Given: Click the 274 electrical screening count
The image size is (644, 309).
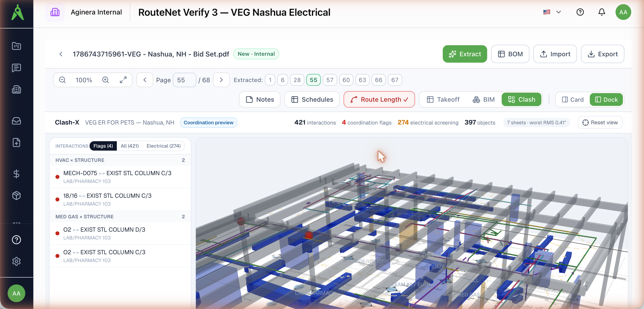Looking at the screenshot, I should click(428, 123).
